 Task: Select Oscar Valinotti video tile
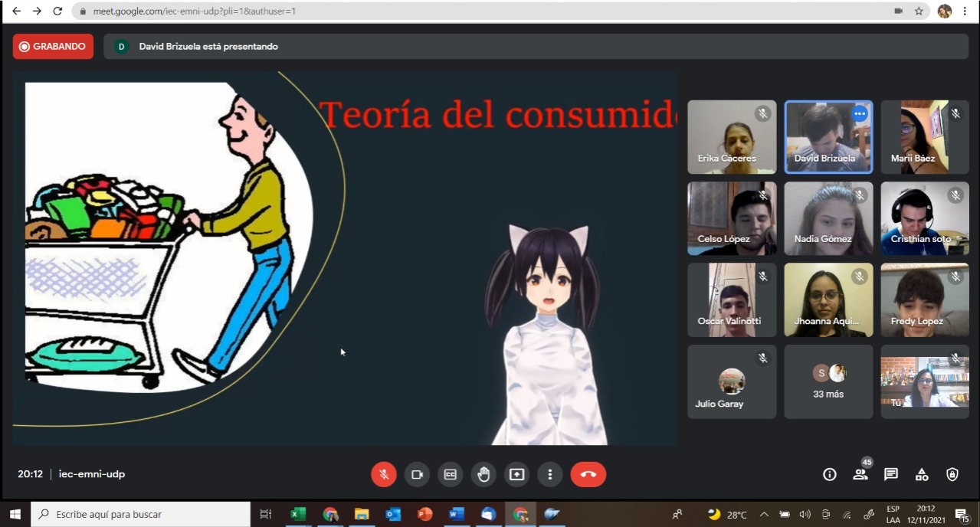coord(732,300)
